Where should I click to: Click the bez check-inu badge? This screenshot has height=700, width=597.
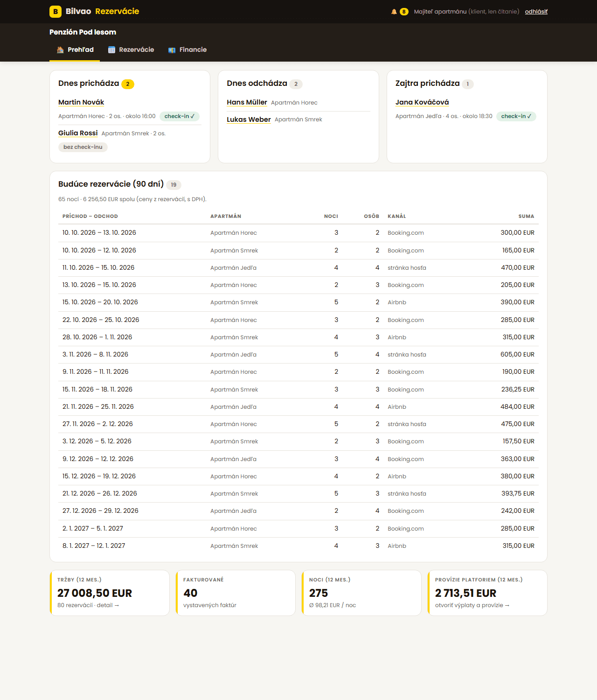point(83,147)
